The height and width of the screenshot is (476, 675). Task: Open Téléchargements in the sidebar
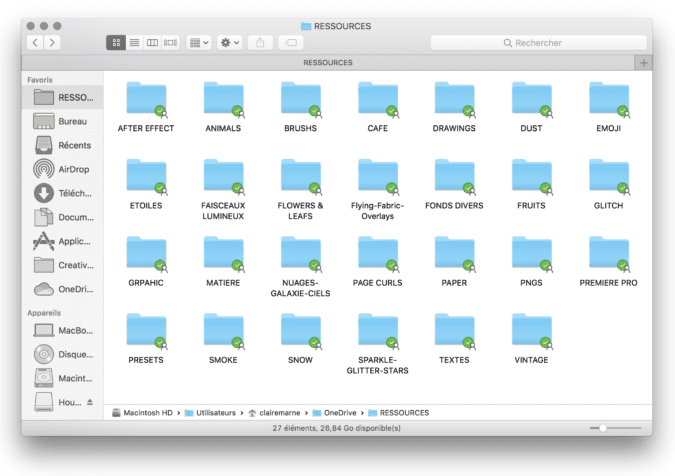tap(63, 193)
